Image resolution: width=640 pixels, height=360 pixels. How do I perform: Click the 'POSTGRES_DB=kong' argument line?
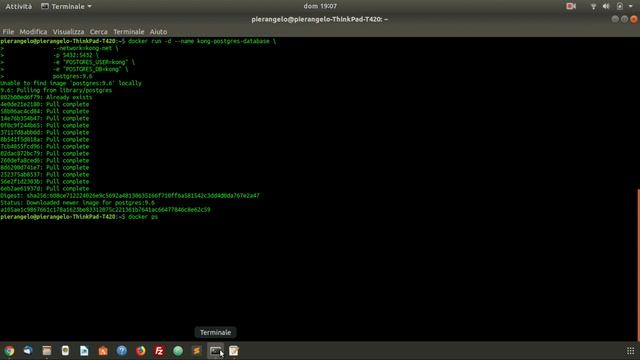coord(90,69)
